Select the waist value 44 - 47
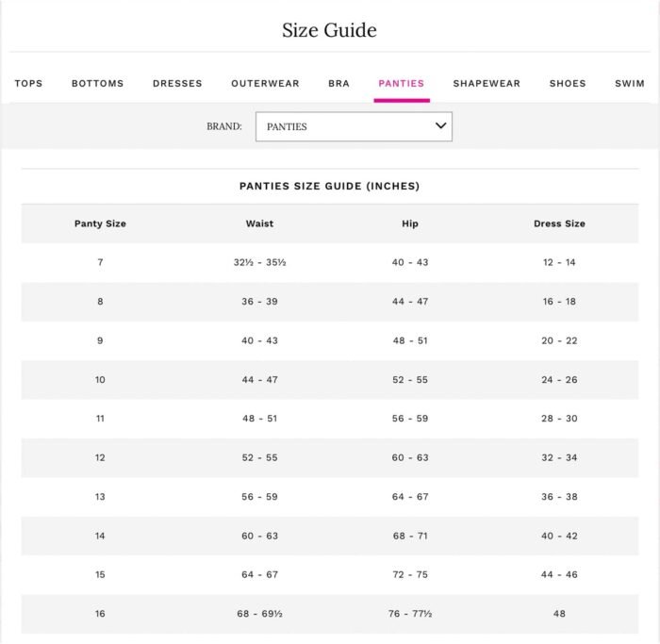The image size is (660, 644). [x=259, y=380]
